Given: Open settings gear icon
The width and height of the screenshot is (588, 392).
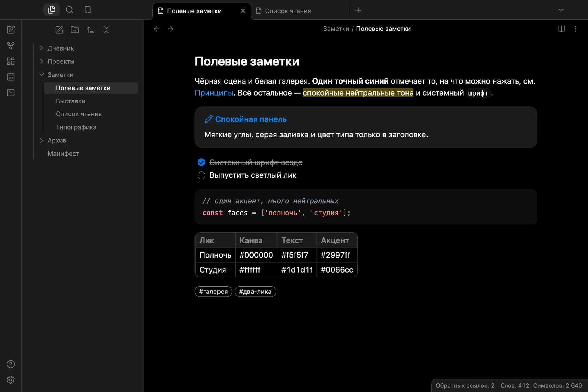Looking at the screenshot, I should point(11,380).
